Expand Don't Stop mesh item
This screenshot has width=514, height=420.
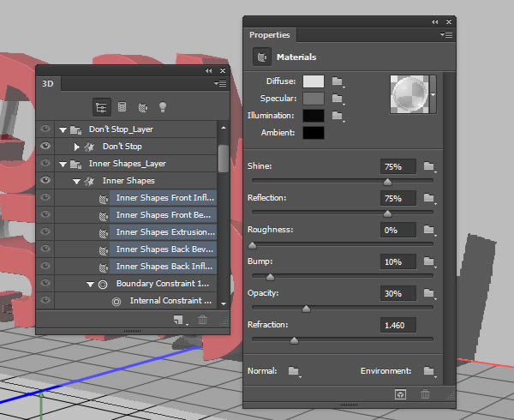click(x=77, y=147)
